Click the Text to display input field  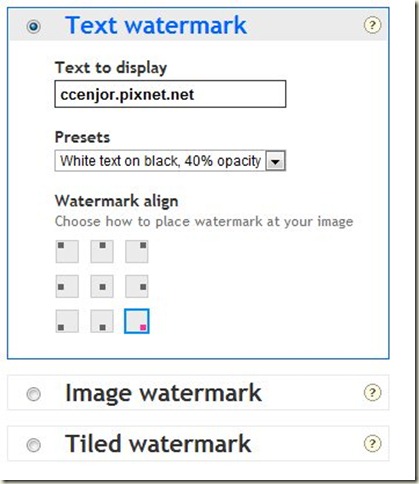click(170, 94)
